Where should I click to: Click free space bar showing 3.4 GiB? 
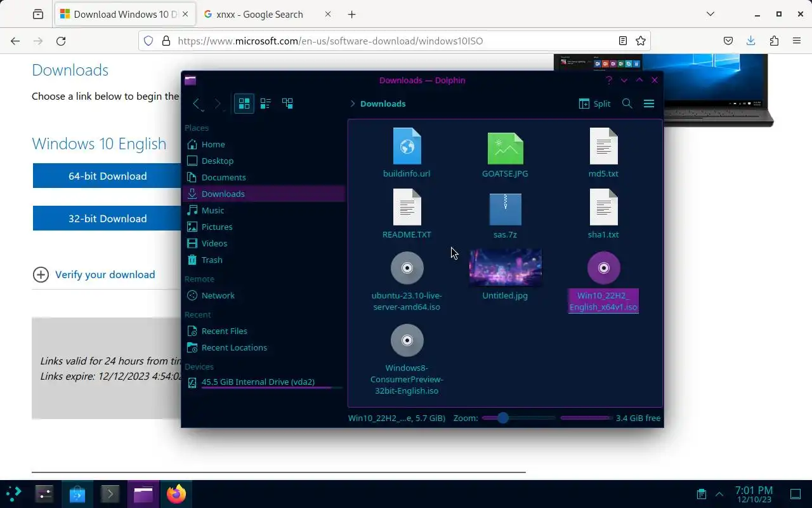click(587, 418)
